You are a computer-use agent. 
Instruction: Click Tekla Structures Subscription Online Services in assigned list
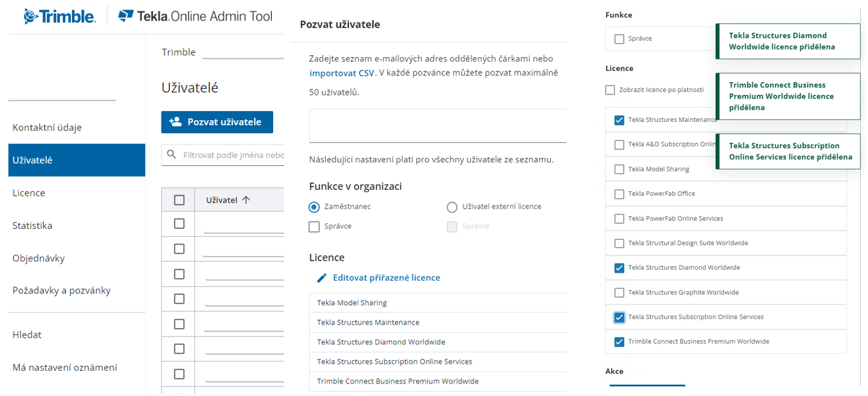[438, 362]
